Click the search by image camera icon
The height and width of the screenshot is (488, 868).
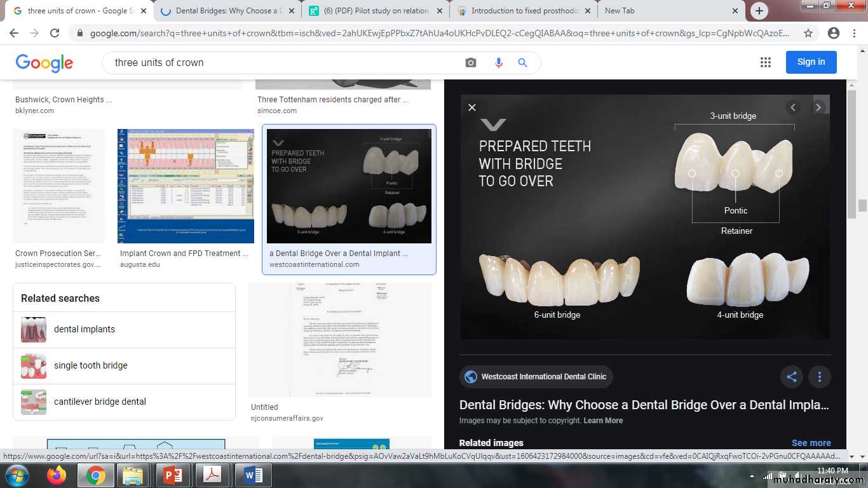point(470,62)
